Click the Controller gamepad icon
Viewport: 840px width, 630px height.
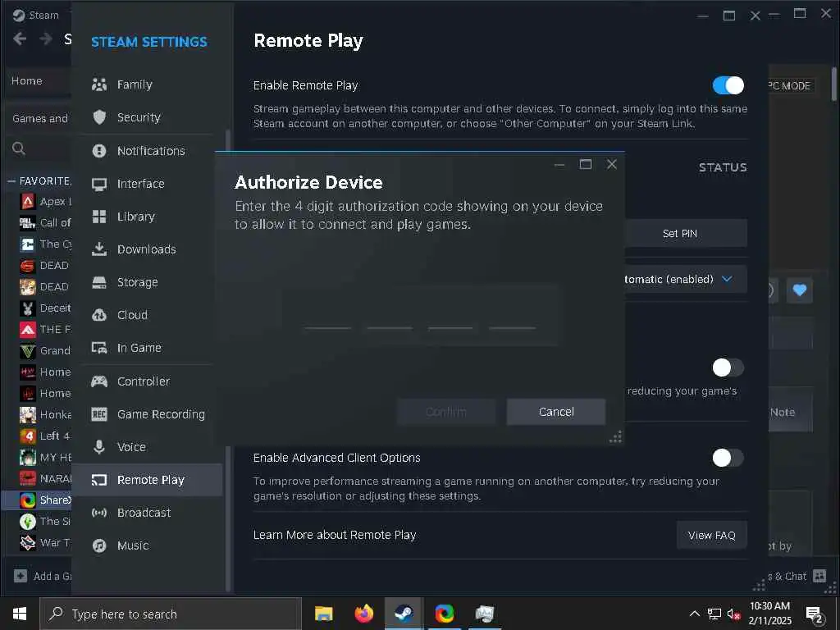(99, 381)
